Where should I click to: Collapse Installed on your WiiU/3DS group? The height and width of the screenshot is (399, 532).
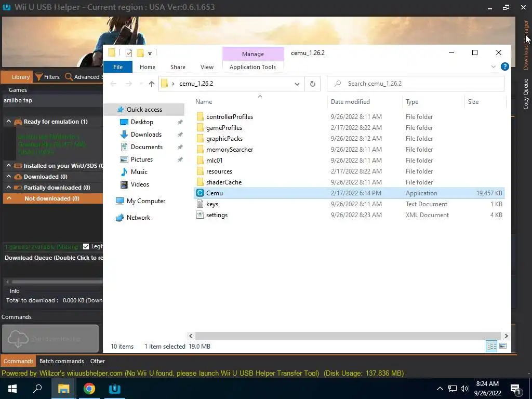coord(8,166)
